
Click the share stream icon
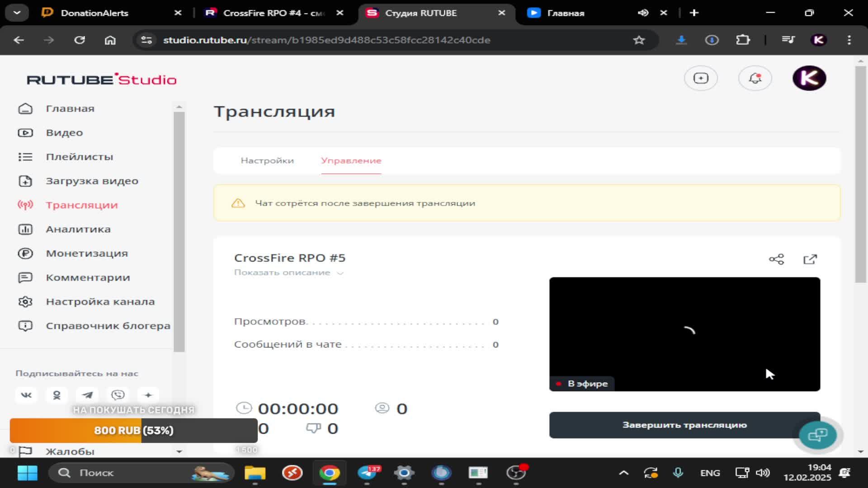(x=776, y=259)
